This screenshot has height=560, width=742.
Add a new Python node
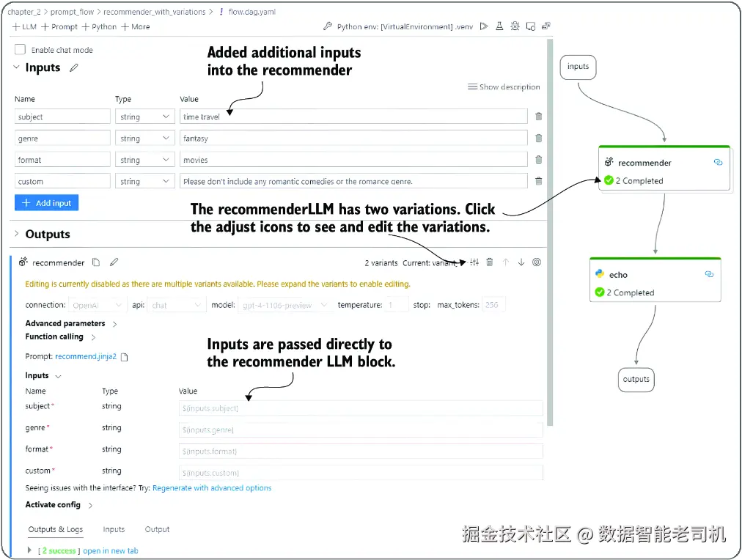click(99, 27)
